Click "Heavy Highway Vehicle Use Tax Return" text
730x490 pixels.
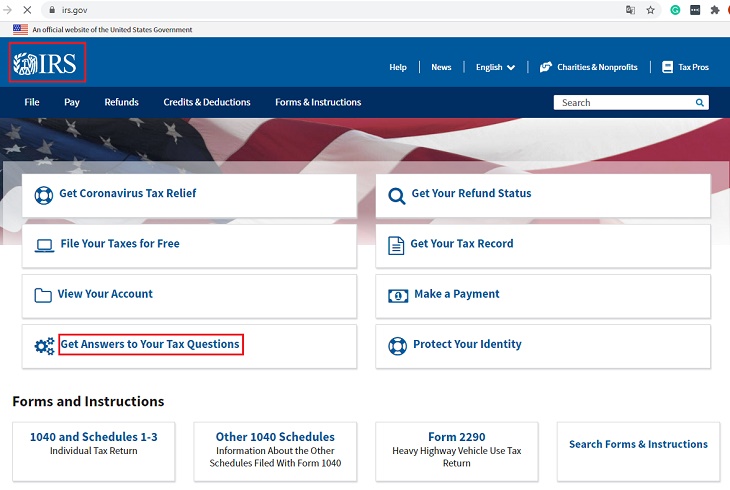(457, 457)
